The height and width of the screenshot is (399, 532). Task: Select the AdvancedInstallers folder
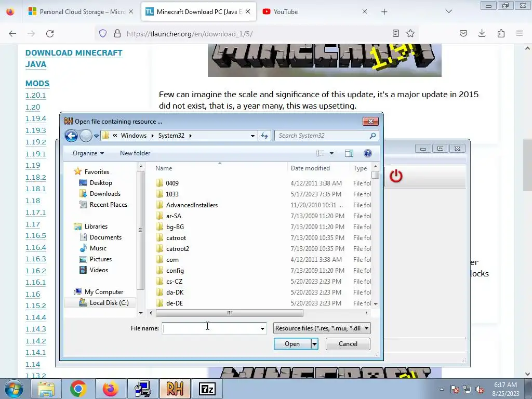192,205
